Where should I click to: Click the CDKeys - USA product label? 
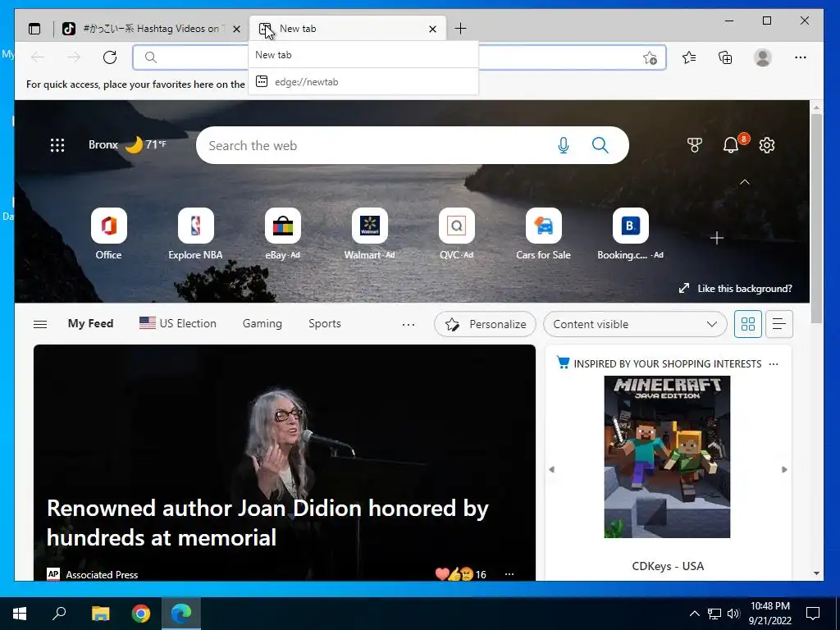click(x=668, y=566)
